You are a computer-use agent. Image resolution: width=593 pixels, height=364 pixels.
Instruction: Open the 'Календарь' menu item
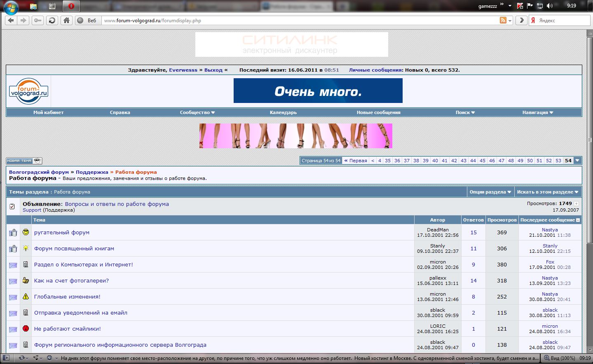283,112
